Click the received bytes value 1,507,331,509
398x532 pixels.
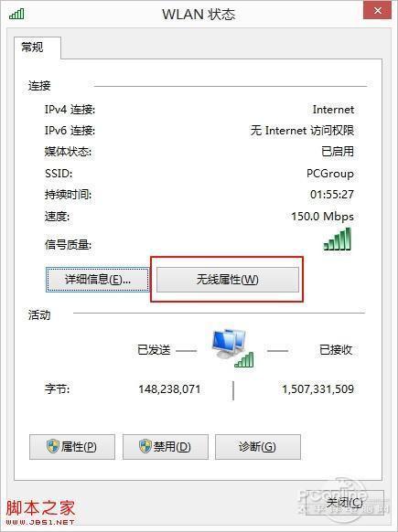pos(318,388)
